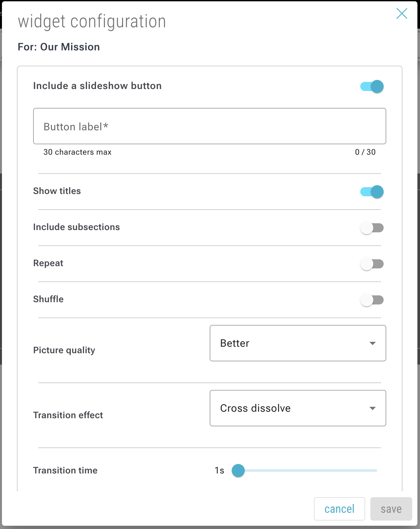420x529 pixels.
Task: Turn on the Repeat switch
Action: click(372, 264)
